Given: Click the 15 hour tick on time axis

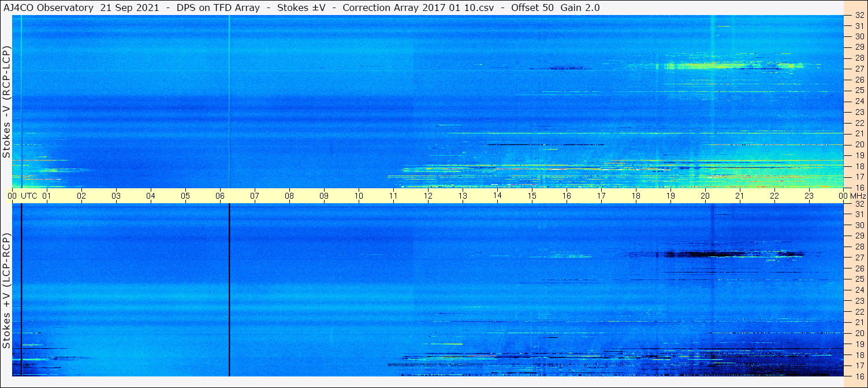Looking at the screenshot, I should point(532,196).
